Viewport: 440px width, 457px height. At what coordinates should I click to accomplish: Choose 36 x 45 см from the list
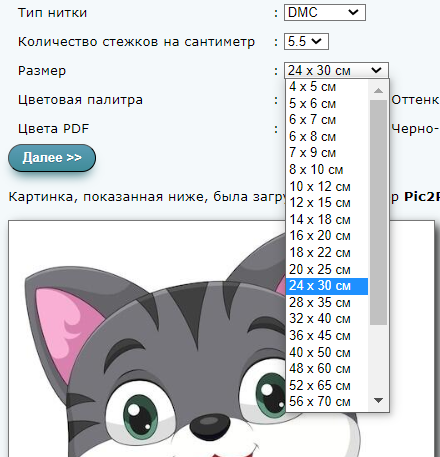(327, 335)
